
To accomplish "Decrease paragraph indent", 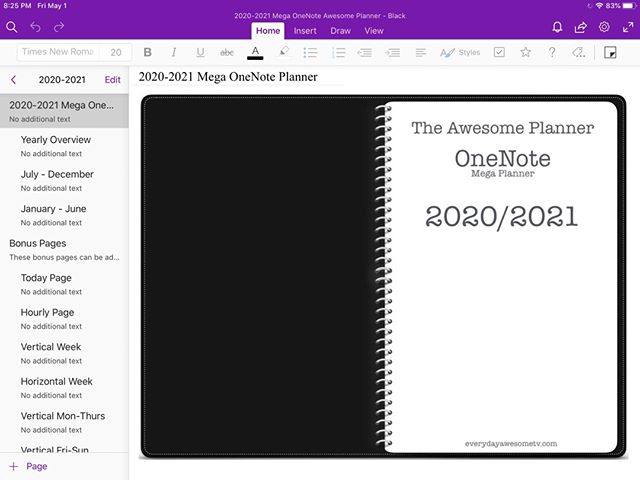I will (x=364, y=52).
